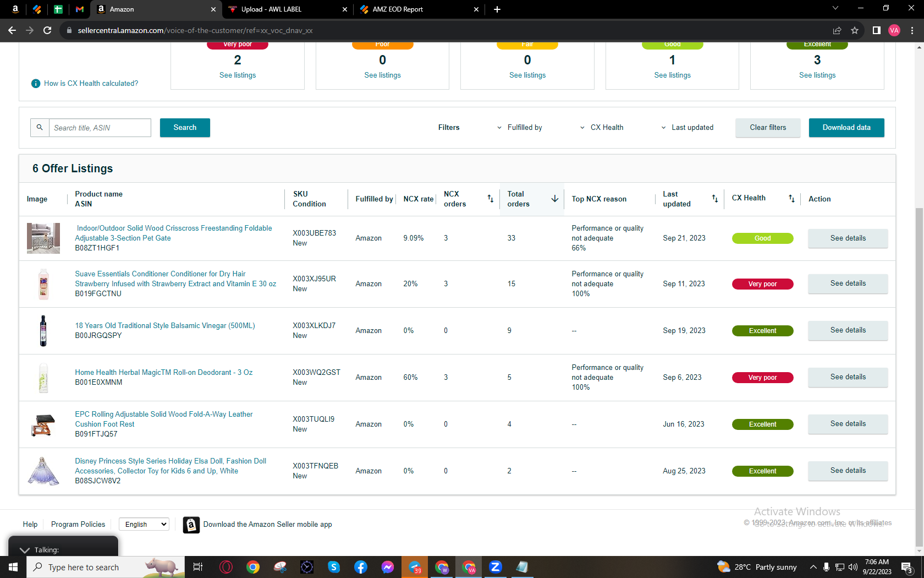Open the Help link in the footer

30,525
